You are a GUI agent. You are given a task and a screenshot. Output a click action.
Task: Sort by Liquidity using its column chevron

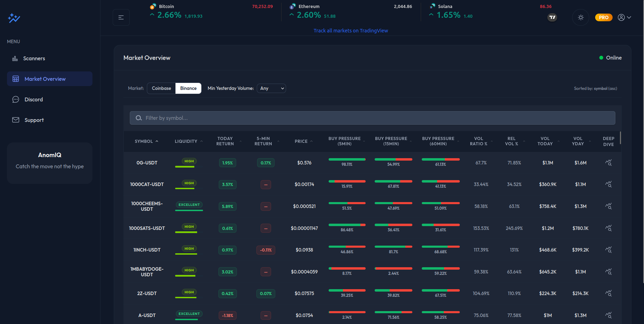click(x=202, y=141)
